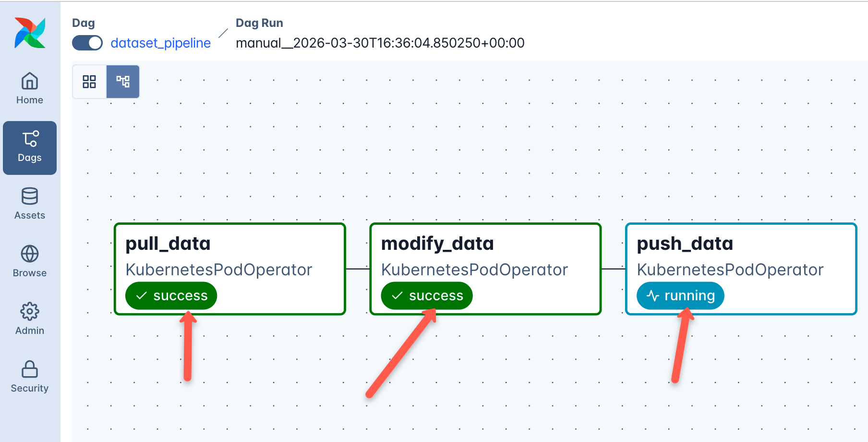Click the edge between pull_data and modify_data

click(358, 269)
